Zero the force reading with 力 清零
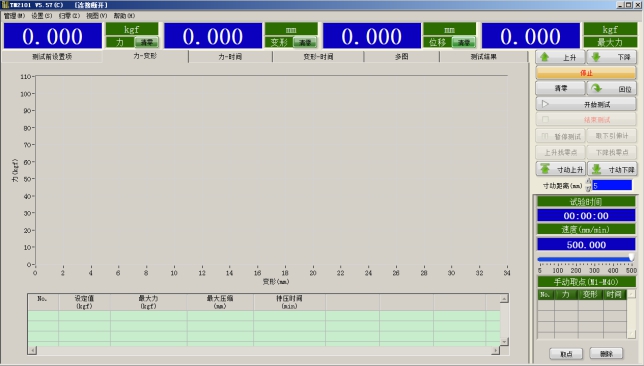 point(146,42)
